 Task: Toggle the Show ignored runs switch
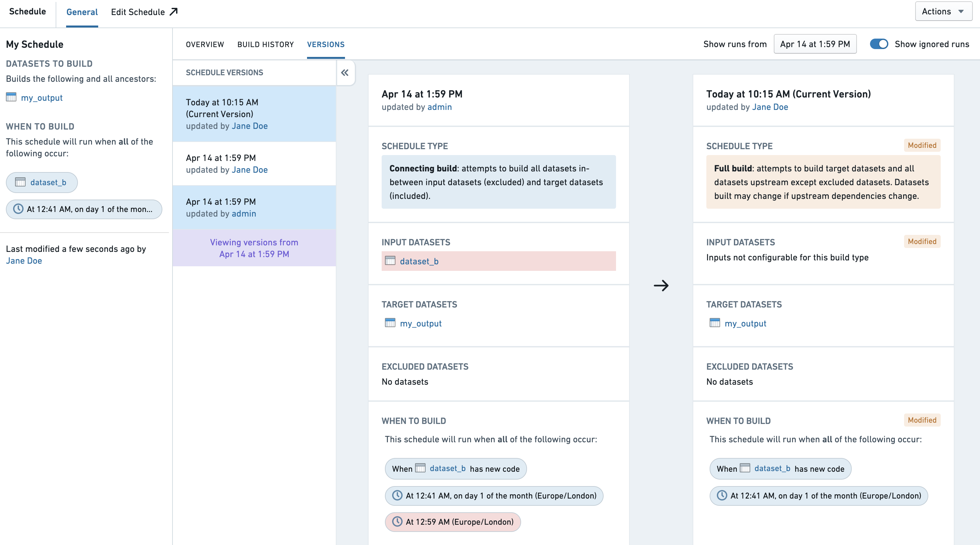click(878, 44)
